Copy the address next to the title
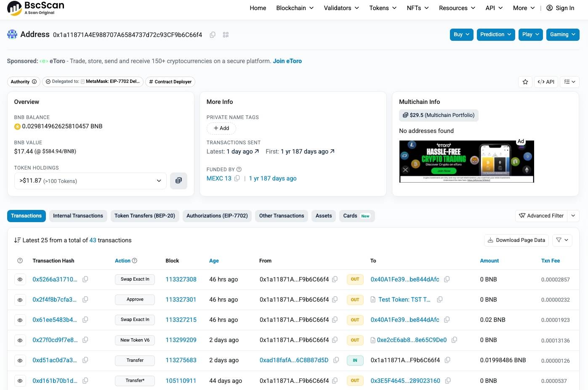 point(213,35)
